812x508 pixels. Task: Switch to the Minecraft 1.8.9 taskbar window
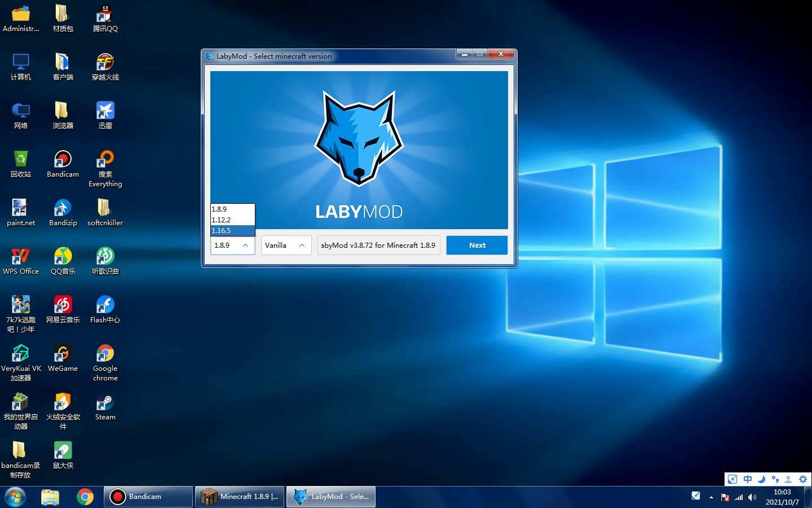click(240, 497)
